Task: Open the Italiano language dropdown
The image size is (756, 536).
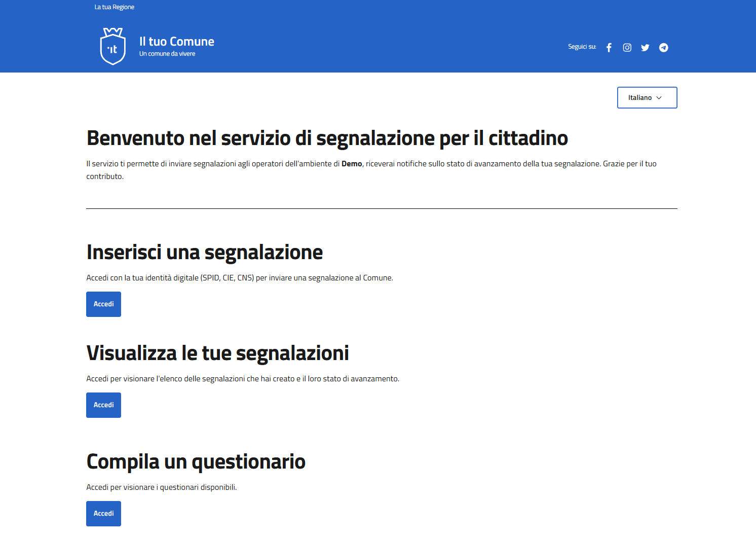Action: click(x=647, y=97)
